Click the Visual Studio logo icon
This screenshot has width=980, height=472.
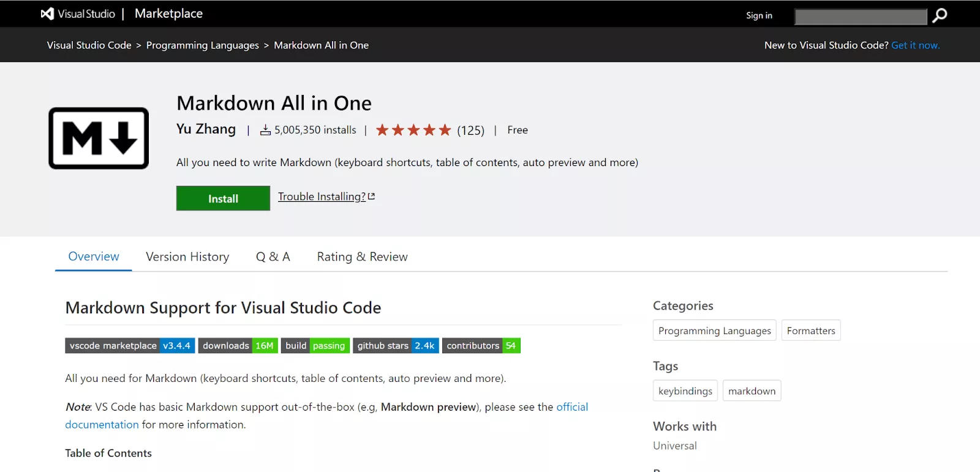pyautogui.click(x=47, y=13)
